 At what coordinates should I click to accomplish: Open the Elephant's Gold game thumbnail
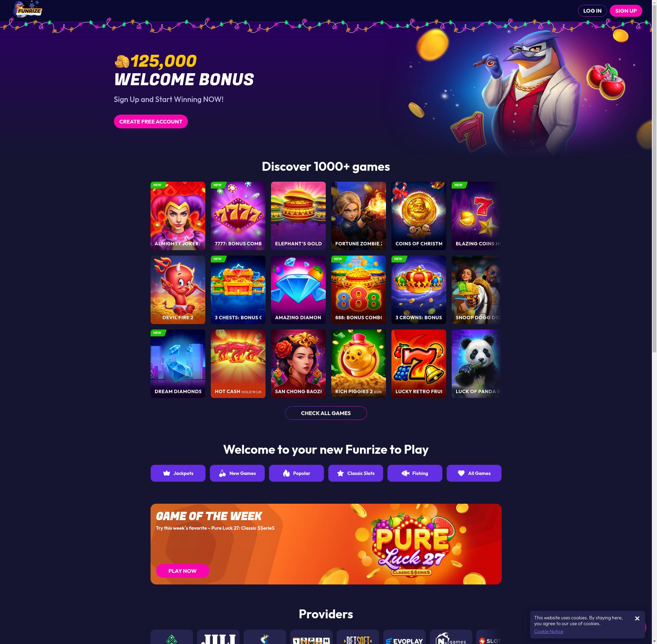click(x=298, y=216)
